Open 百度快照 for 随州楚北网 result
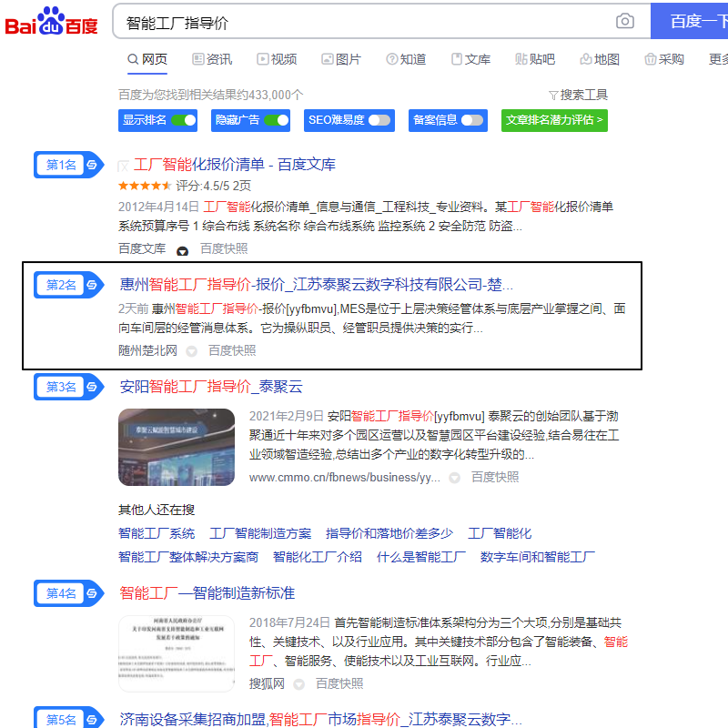Viewport: 728px width, 728px height. (x=232, y=350)
